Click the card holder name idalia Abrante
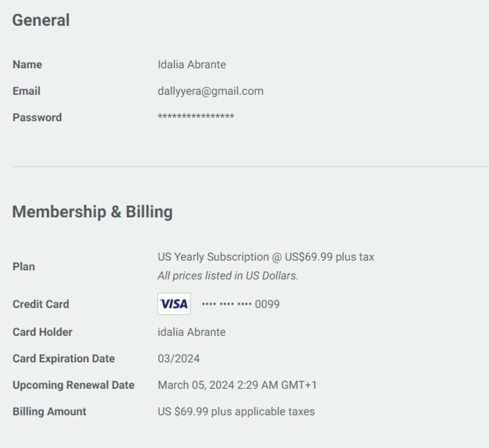The height and width of the screenshot is (448, 489). click(x=191, y=332)
